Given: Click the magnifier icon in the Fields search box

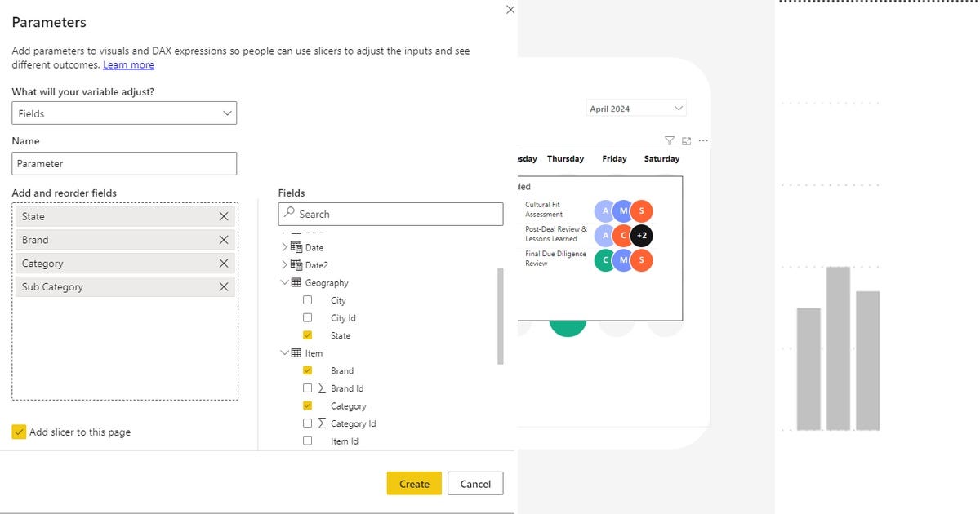Looking at the screenshot, I should [x=290, y=213].
